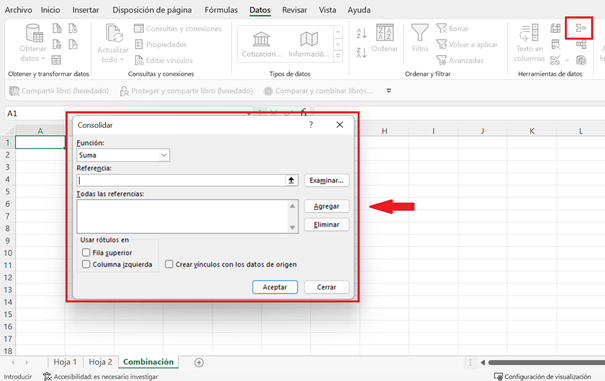Click Cerrar in Consolidar dialog
605x381 pixels.
[x=326, y=287]
